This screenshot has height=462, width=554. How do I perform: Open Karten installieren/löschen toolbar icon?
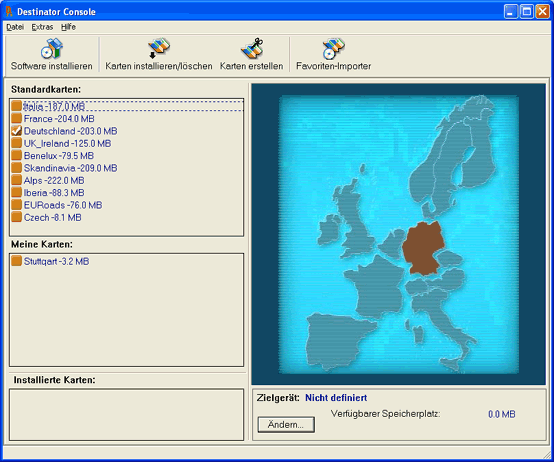(159, 48)
